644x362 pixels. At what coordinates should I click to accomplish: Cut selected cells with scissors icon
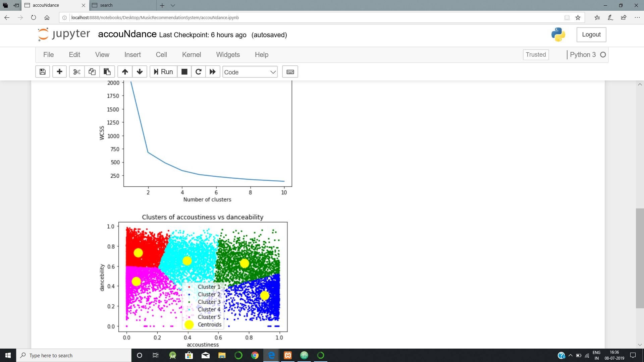coord(77,72)
